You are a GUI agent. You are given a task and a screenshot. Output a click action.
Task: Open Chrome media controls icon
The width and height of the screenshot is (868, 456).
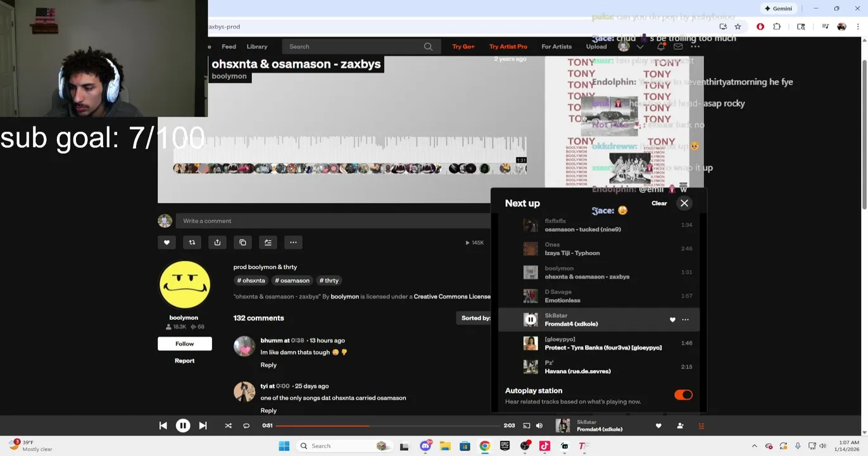click(825, 27)
